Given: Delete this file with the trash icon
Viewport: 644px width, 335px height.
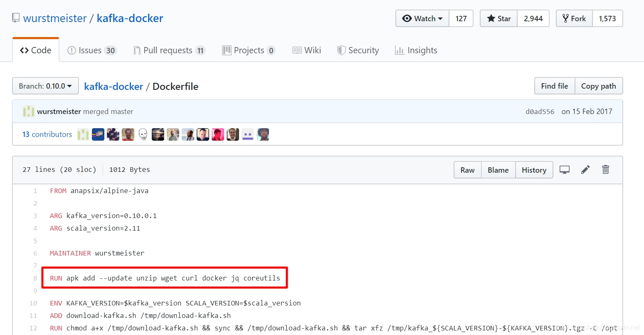Looking at the screenshot, I should [606, 169].
